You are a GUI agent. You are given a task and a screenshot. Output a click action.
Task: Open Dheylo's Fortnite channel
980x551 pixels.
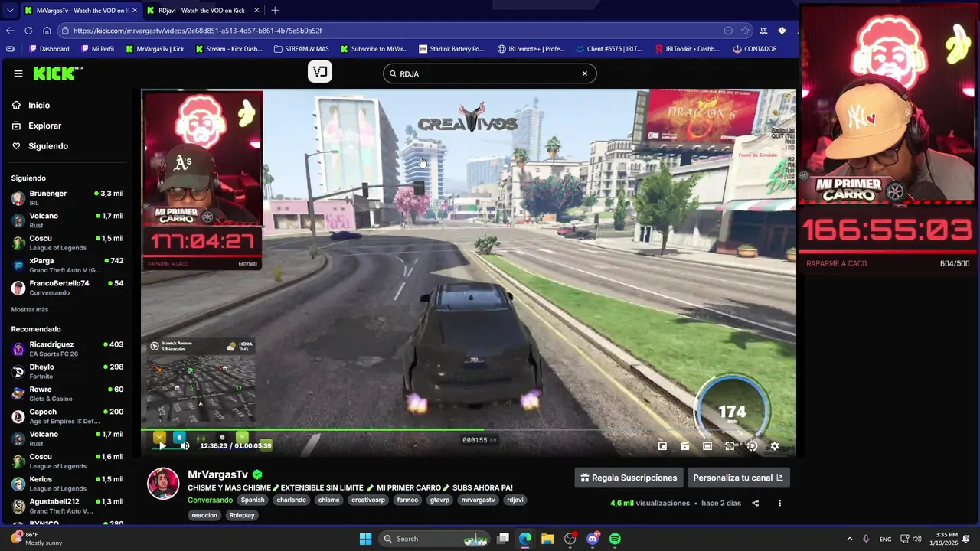67,371
